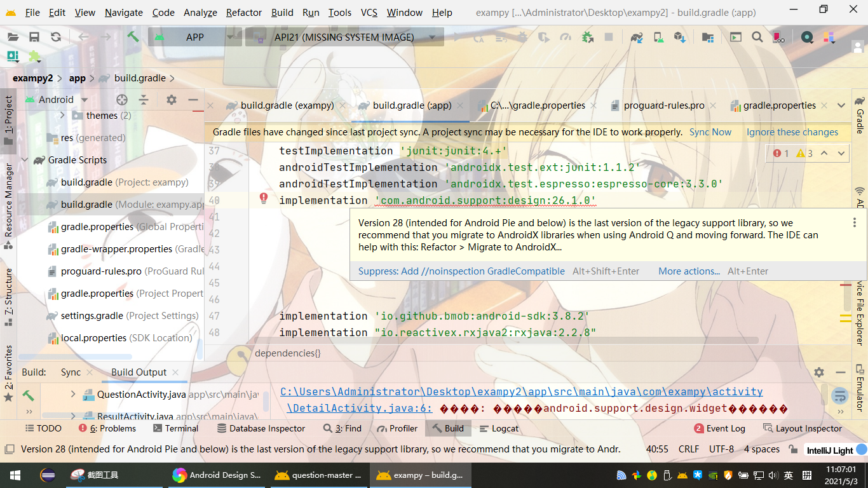Open the API21 device selector dropdown
868x488 pixels.
click(344, 37)
